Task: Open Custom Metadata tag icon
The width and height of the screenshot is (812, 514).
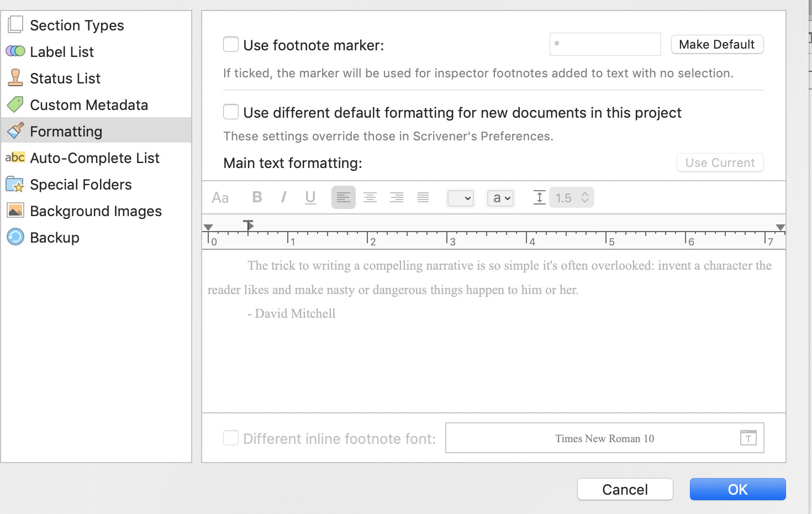Action: click(15, 104)
